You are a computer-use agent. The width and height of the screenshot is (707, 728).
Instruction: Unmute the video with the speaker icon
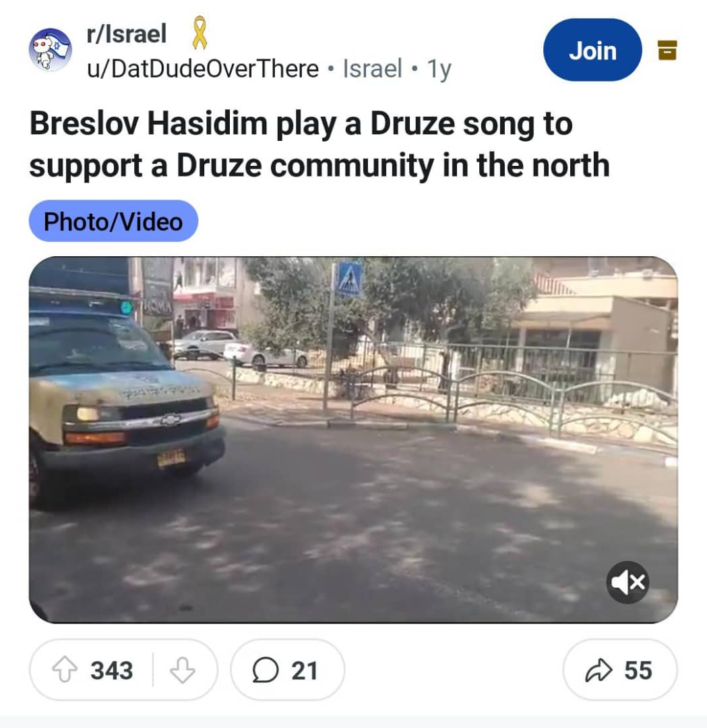pyautogui.click(x=627, y=582)
